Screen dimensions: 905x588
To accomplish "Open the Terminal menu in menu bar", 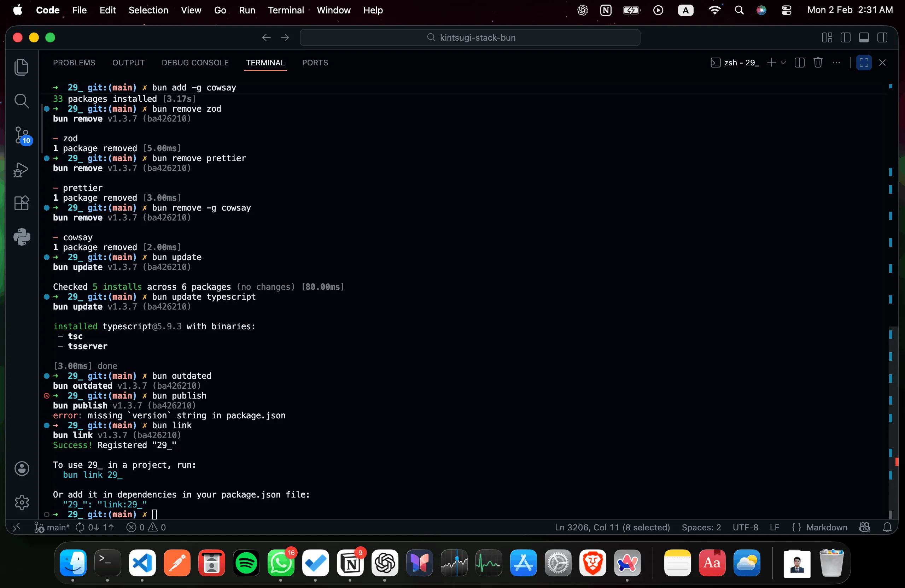I will (x=286, y=10).
